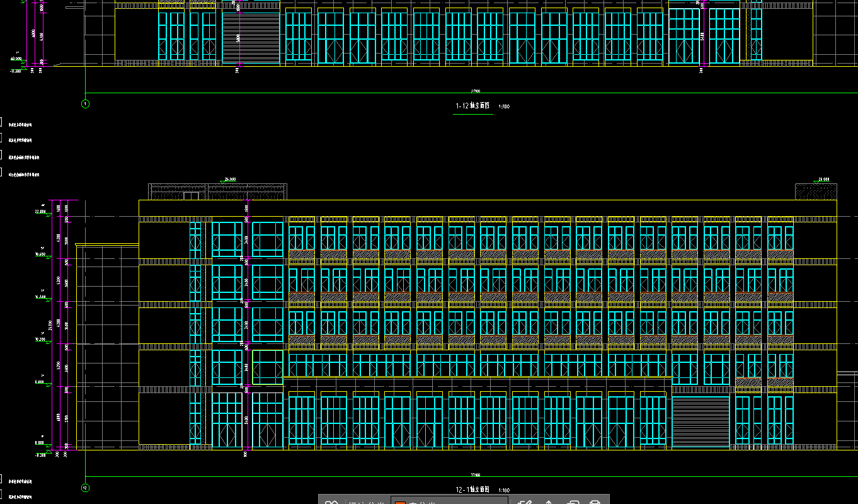Select the green axis bubble numbered 12
The height and width of the screenshot is (504, 858).
pos(86,487)
